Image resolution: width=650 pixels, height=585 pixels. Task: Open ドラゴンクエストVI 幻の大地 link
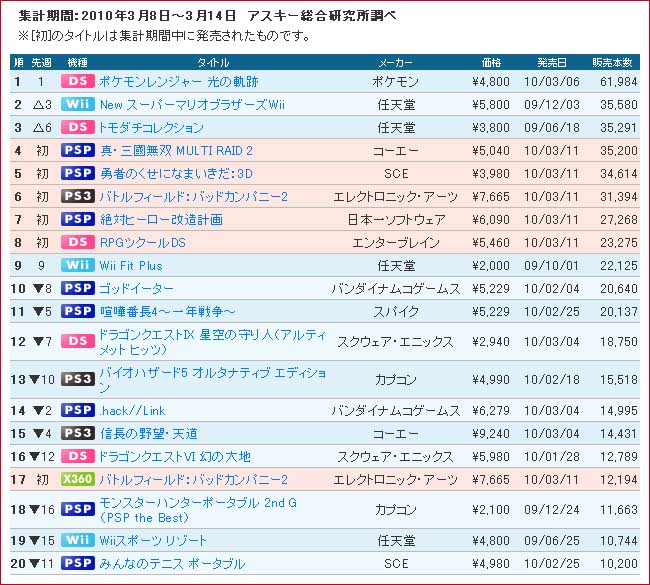(x=174, y=457)
